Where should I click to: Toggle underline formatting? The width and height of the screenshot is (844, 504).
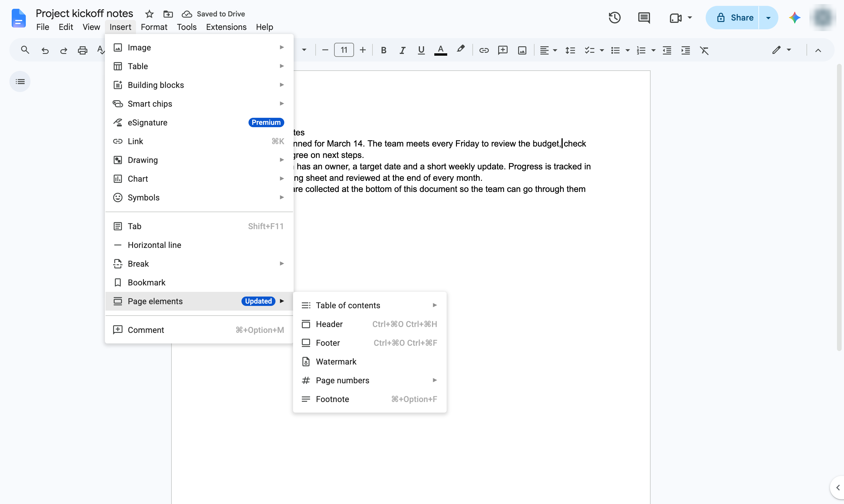[x=421, y=51]
